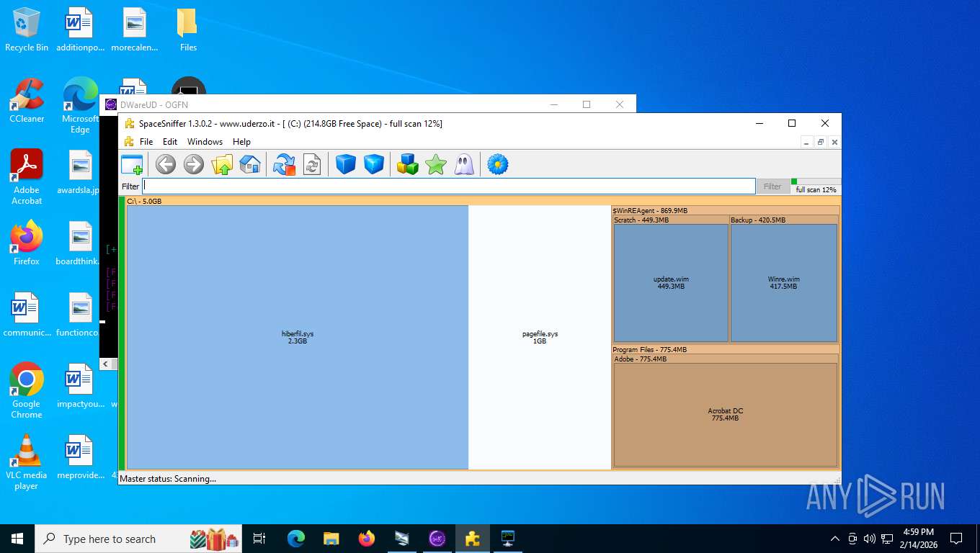Open the volume control in system tray
The height and width of the screenshot is (553, 980).
point(870,539)
